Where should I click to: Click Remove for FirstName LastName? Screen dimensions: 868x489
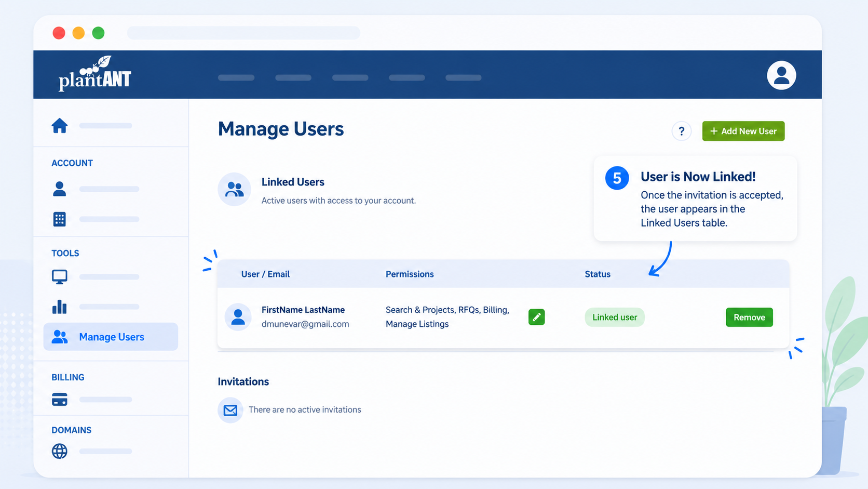pos(749,317)
